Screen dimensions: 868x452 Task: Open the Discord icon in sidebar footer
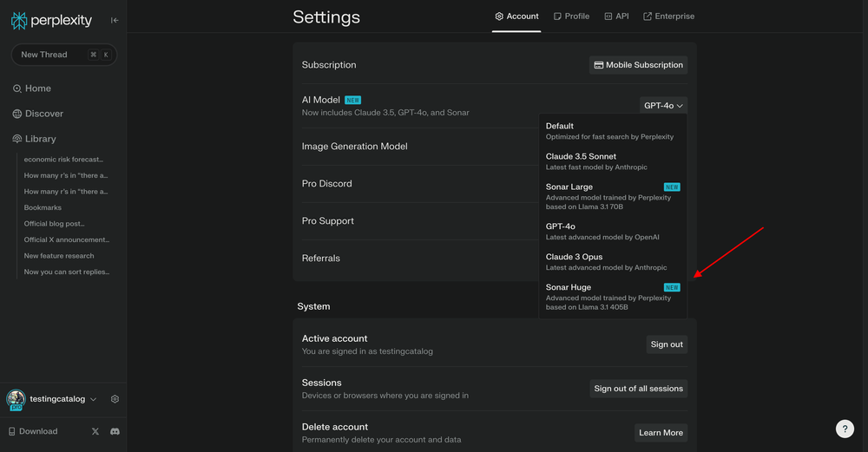pos(115,431)
